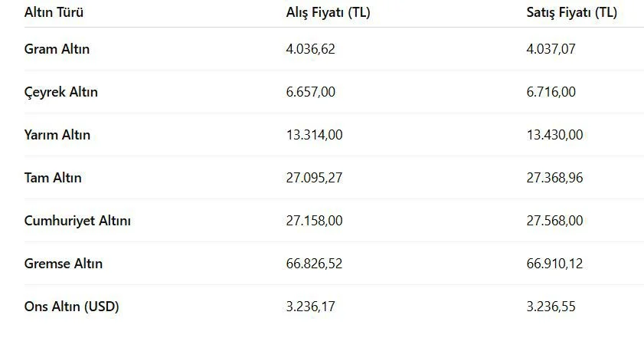The width and height of the screenshot is (644, 338).
Task: Click Gram Altın selling price 4.037,07
Action: (x=551, y=49)
